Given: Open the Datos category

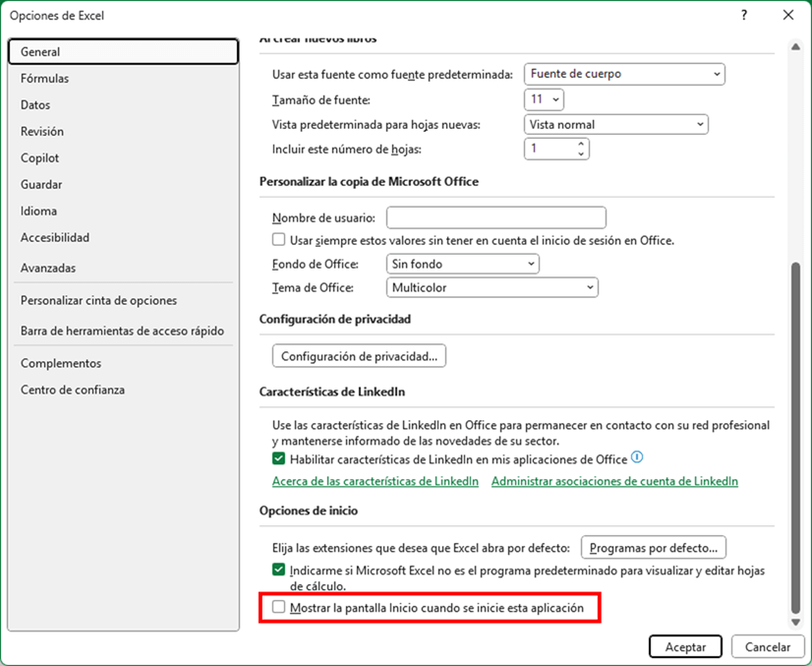Looking at the screenshot, I should (123, 104).
